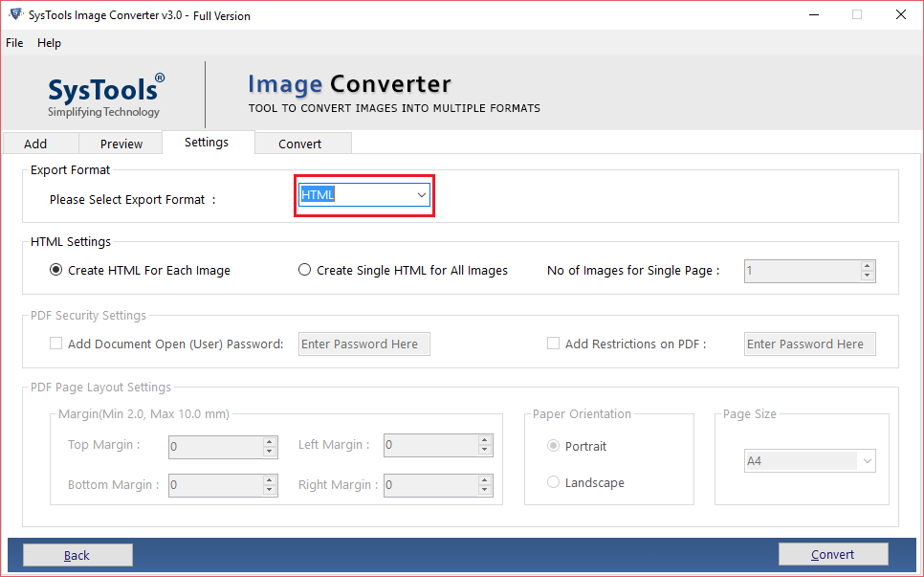The width and height of the screenshot is (924, 577).
Task: Click the SysTools logo in the header
Action: 105,94
